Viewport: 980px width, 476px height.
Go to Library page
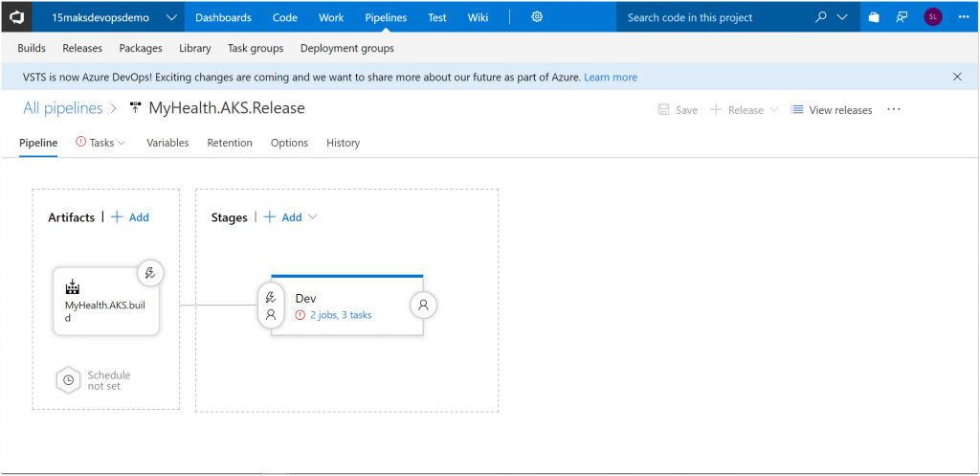[195, 48]
